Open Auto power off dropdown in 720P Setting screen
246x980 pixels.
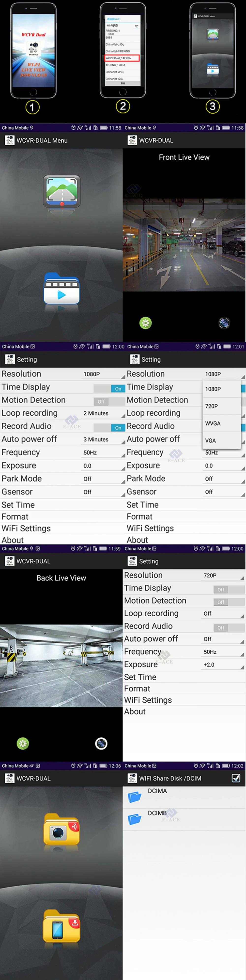point(223,639)
